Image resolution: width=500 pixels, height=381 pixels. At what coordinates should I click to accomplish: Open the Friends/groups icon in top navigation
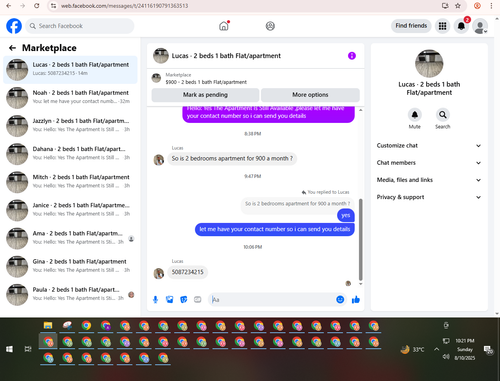click(270, 26)
